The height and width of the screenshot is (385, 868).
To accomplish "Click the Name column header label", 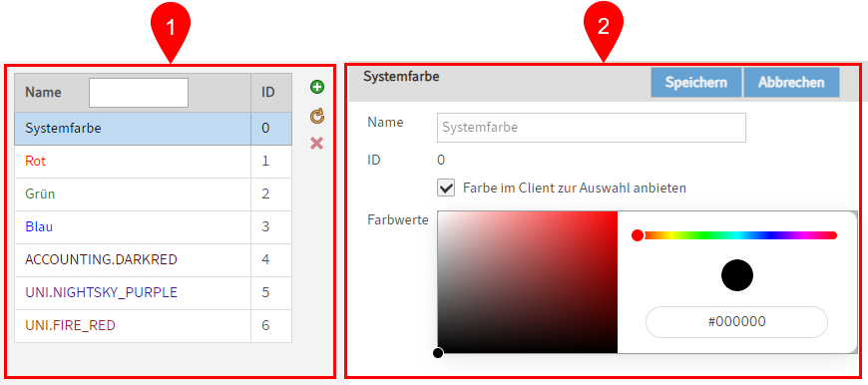I will tap(43, 93).
